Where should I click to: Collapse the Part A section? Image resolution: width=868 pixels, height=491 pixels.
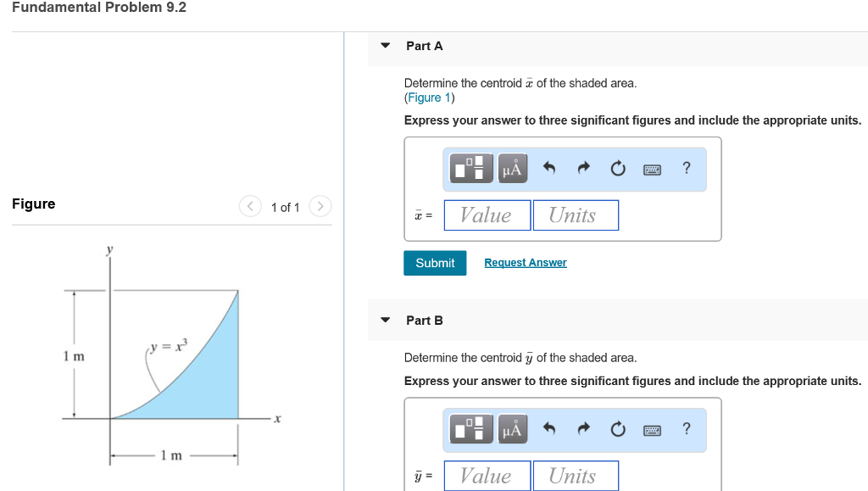click(386, 46)
